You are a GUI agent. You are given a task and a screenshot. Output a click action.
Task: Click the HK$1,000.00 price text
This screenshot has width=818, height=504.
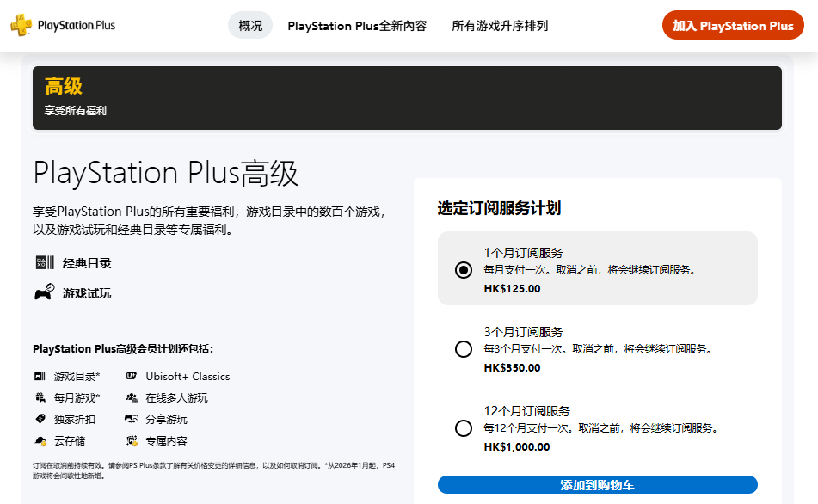(517, 447)
